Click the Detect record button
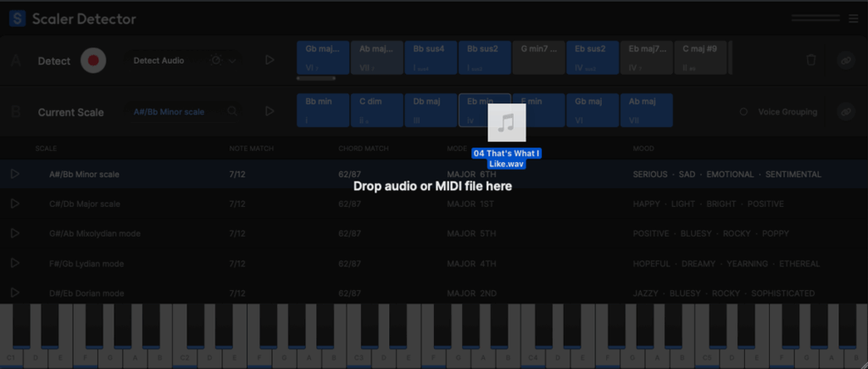 pyautogui.click(x=93, y=60)
